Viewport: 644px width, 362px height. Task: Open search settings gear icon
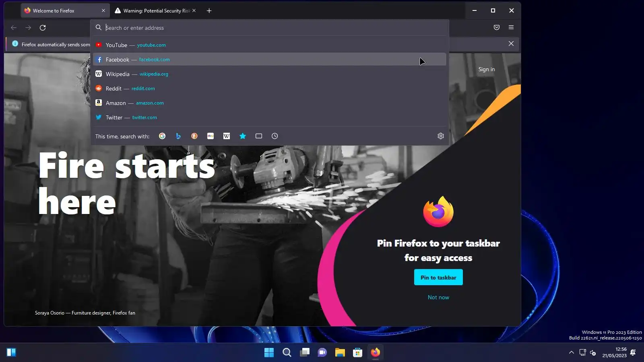(441, 136)
